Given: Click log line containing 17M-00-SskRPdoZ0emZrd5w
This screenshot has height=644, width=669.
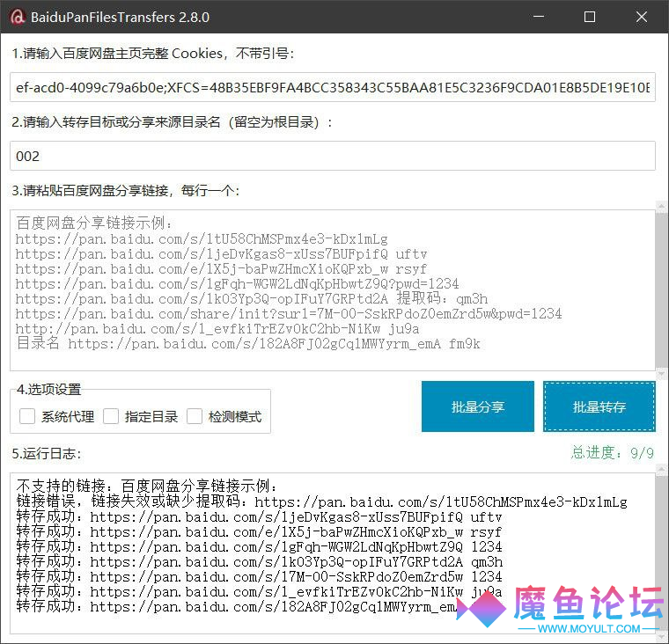Looking at the screenshot, I should click(x=260, y=576).
